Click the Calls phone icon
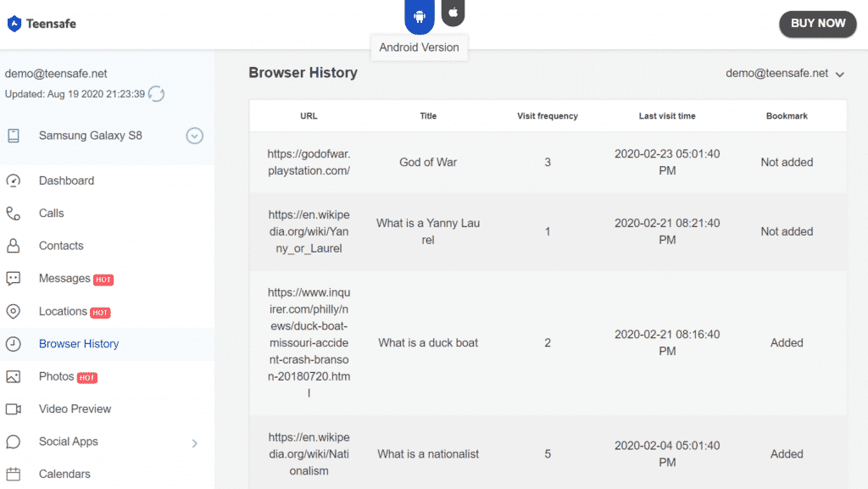 tap(14, 214)
